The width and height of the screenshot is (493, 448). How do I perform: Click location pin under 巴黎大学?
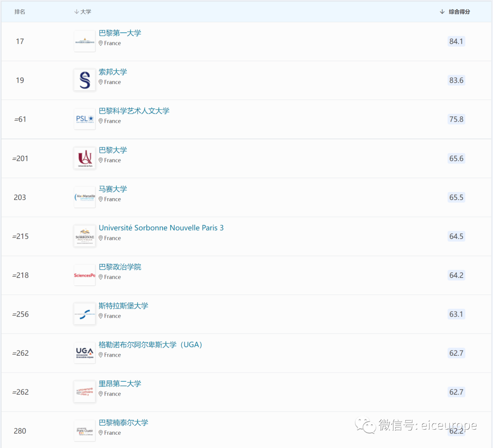100,160
